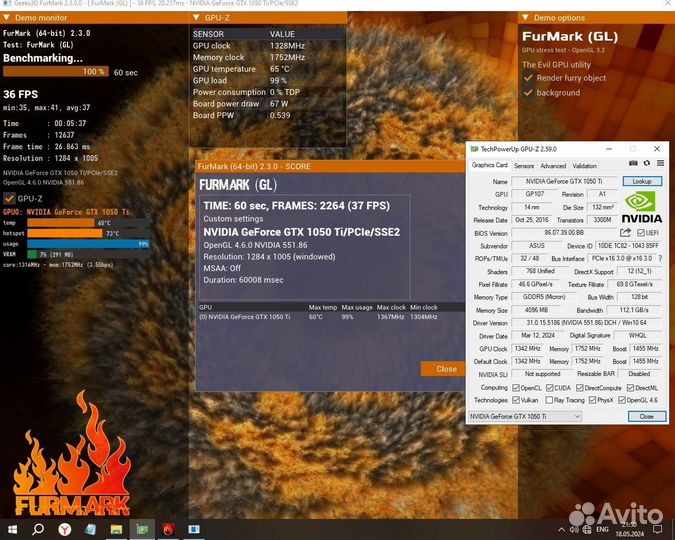Open the blue window taskbar icon
Viewport: 675px width, 540px height.
tap(194, 529)
